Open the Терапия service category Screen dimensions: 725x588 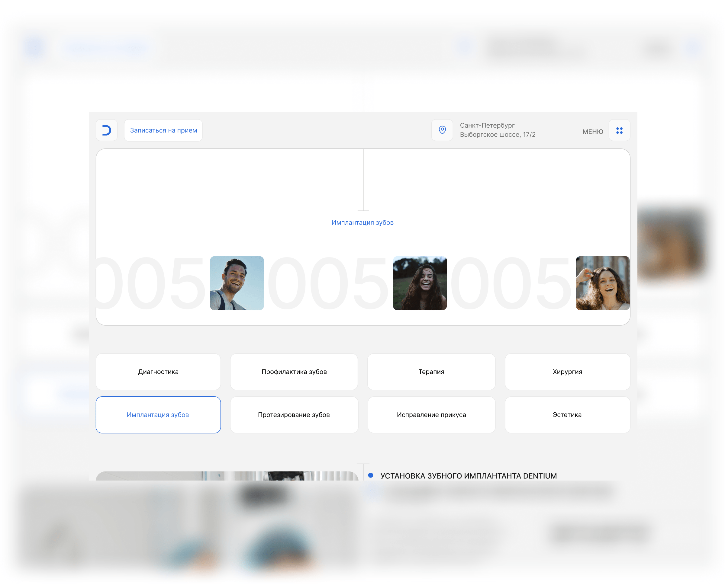point(431,372)
